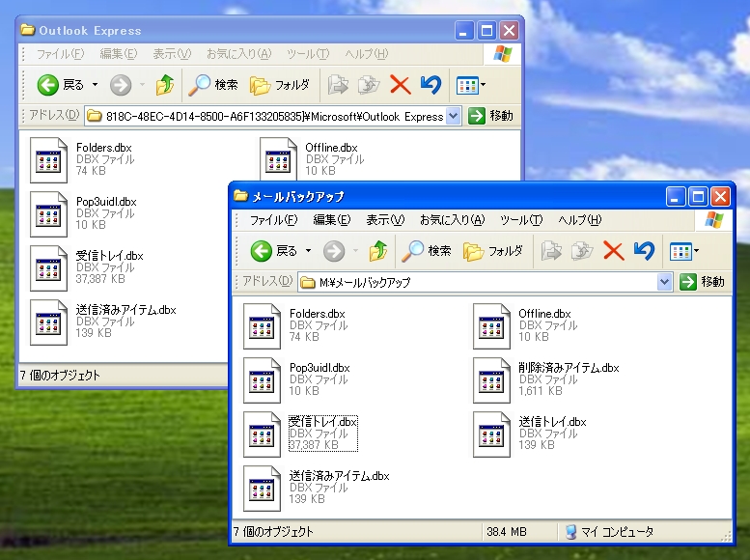The height and width of the screenshot is (560, 750).
Task: Click red Delete X in メールバックアップ toolbar
Action: click(x=614, y=251)
